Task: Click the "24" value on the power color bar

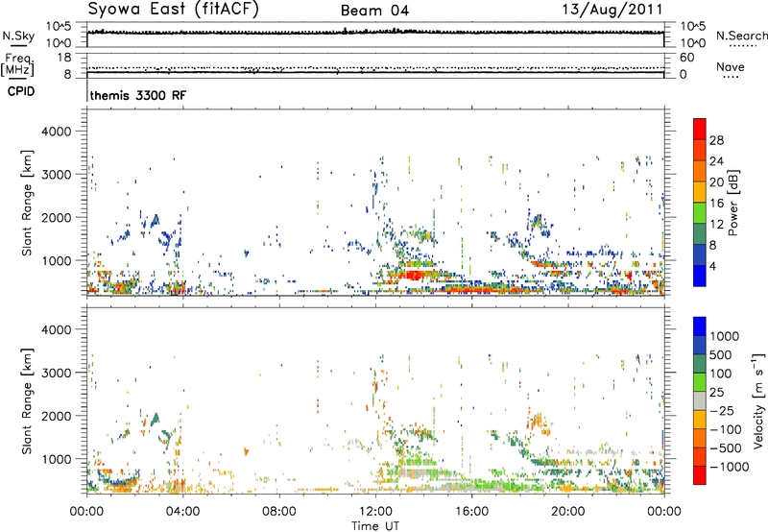Action: point(716,161)
